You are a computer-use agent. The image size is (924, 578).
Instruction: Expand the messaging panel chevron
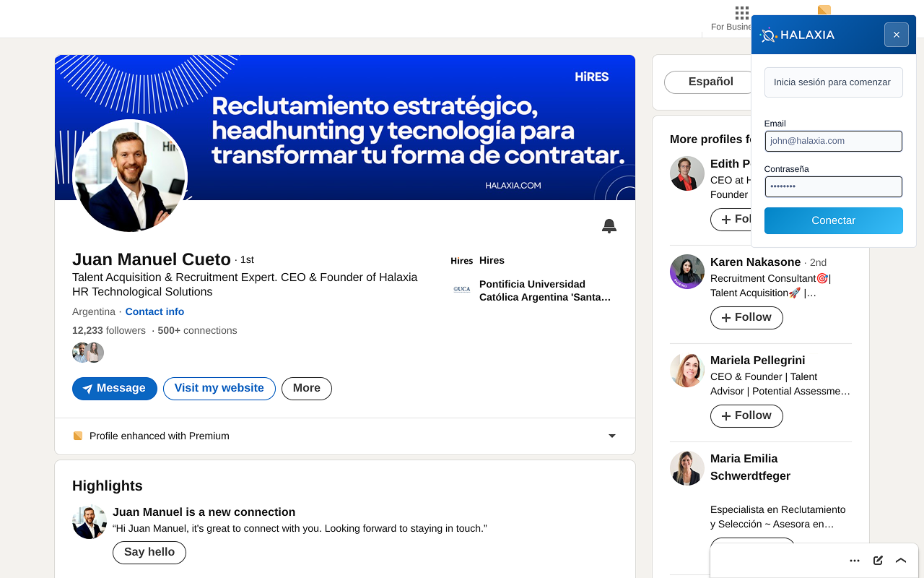[901, 561]
